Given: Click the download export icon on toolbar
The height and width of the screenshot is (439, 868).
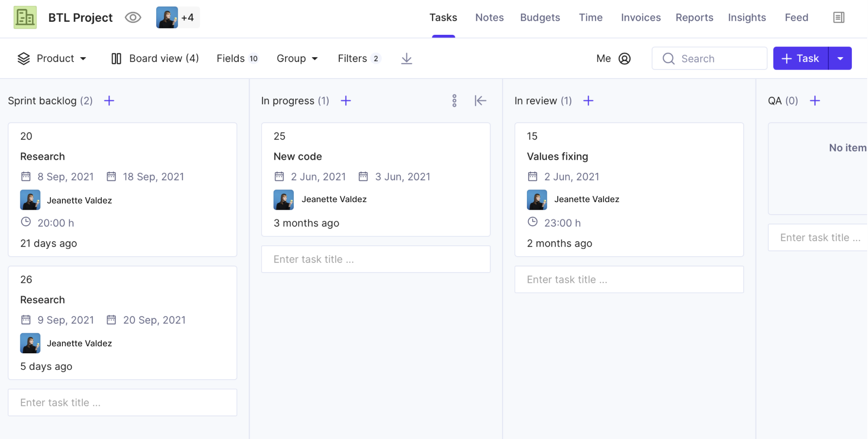Looking at the screenshot, I should (406, 58).
